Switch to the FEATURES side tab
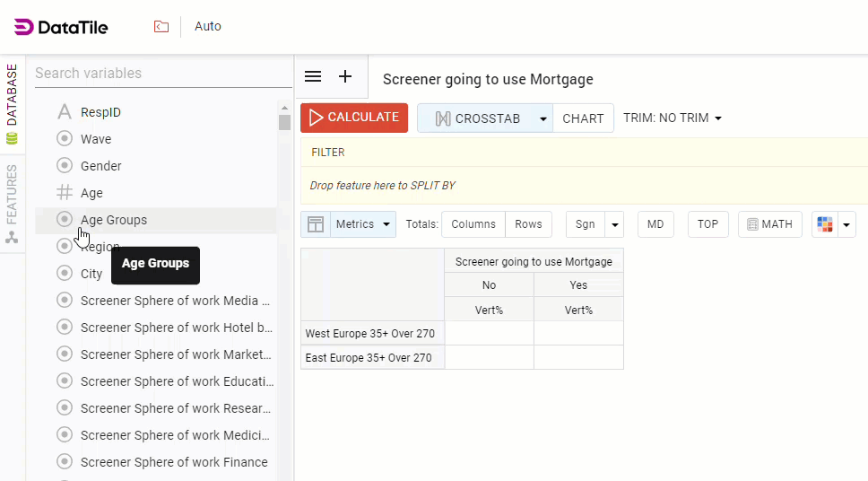 (12, 202)
